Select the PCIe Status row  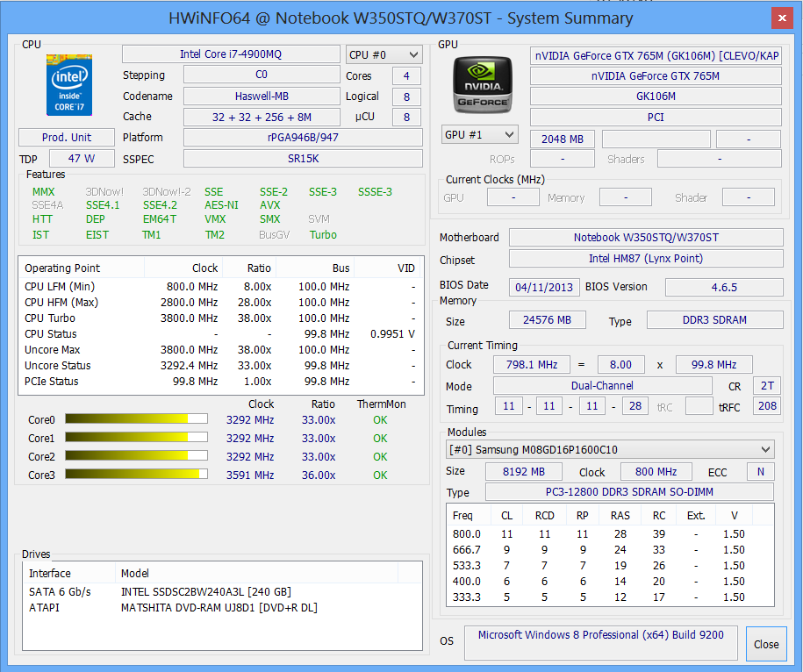coord(221,382)
